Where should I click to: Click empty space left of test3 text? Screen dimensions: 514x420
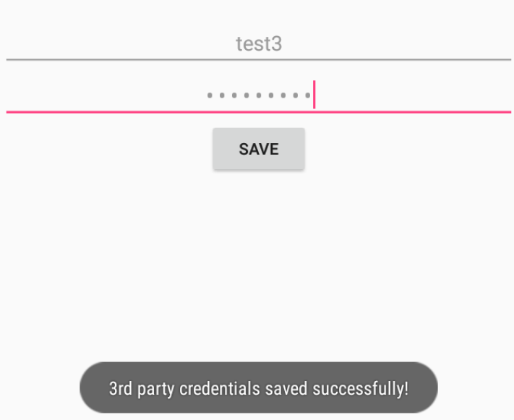point(121,43)
